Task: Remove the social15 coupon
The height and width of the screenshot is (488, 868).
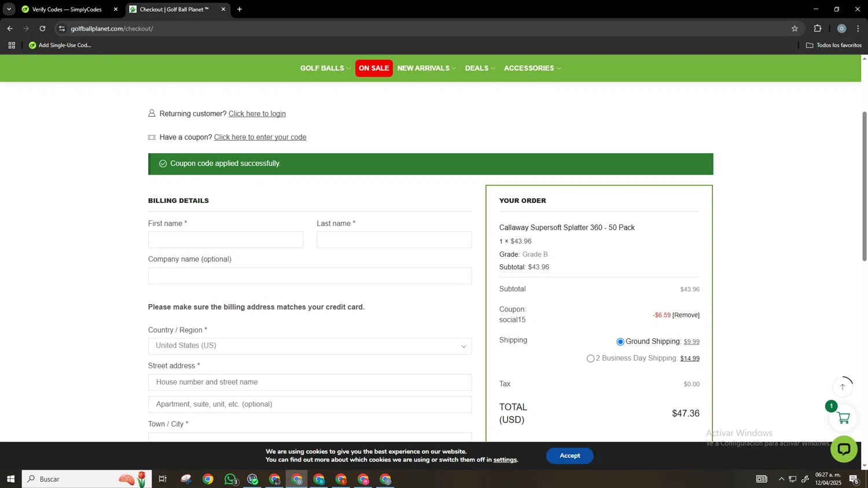Action: (686, 315)
